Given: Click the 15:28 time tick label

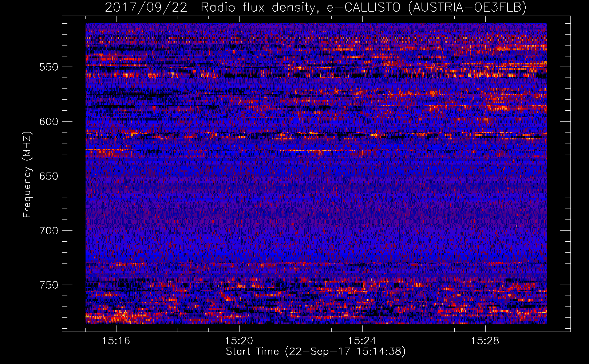Looking at the screenshot, I should (485, 341).
